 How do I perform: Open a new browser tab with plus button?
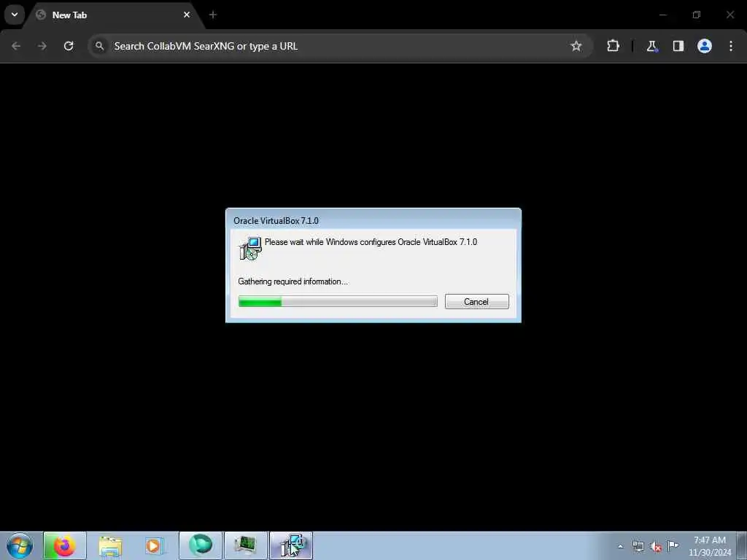click(x=213, y=15)
